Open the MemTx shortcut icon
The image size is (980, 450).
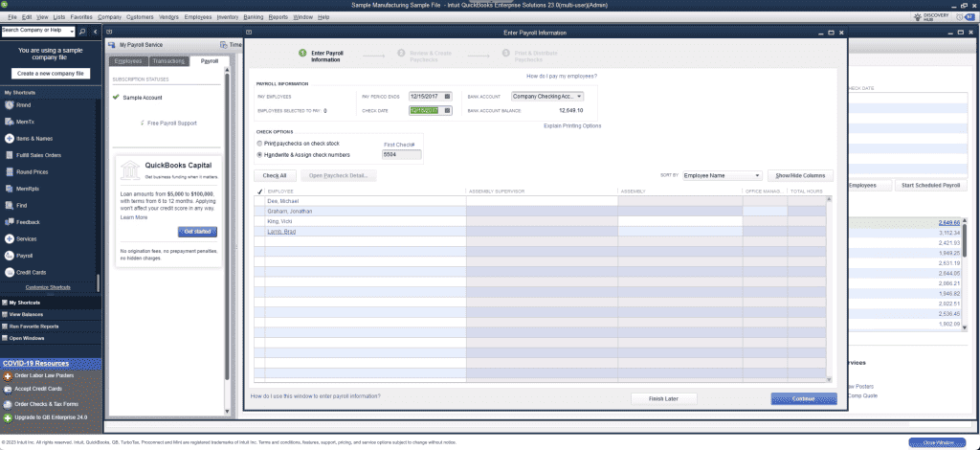click(x=10, y=122)
